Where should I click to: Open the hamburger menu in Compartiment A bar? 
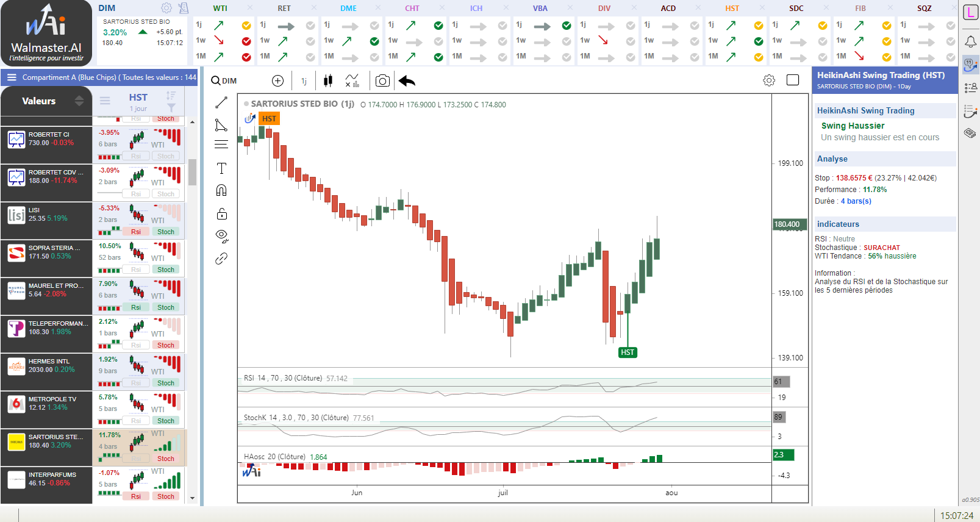(12, 77)
